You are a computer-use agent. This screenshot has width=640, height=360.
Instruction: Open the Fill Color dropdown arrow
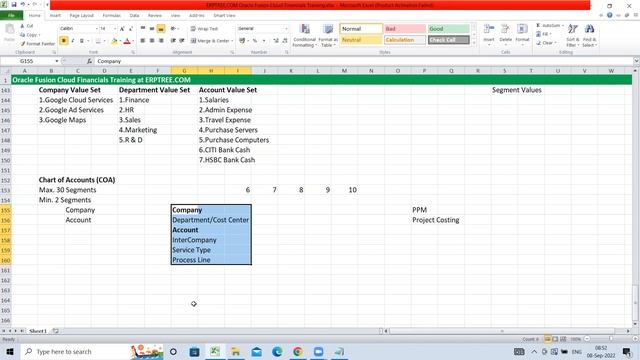point(120,41)
